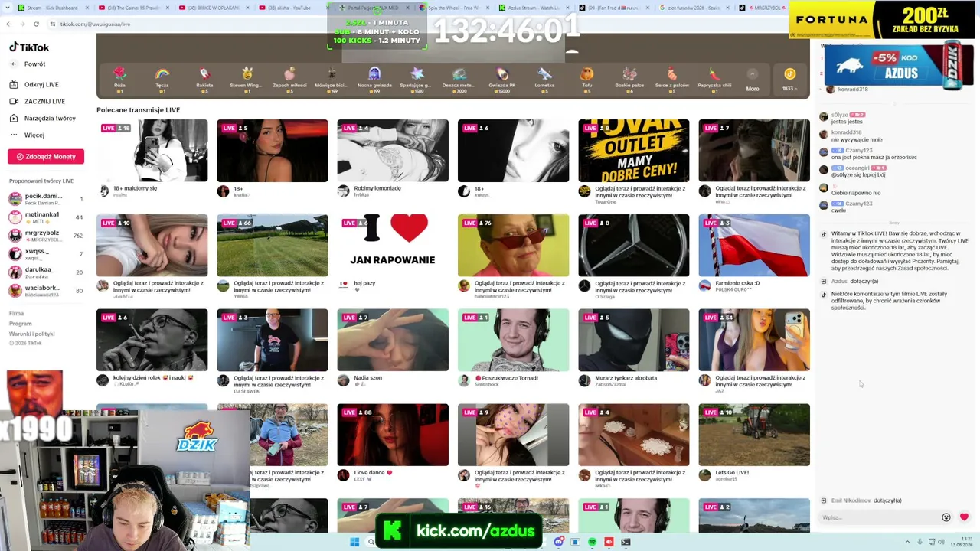The image size is (980, 551).
Task: Send the Zapach miłości gift
Action: [x=289, y=79]
